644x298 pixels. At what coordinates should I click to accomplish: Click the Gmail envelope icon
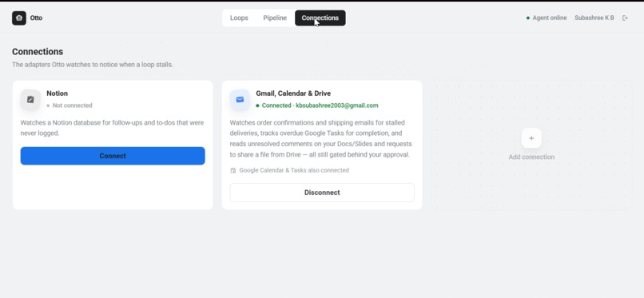pos(240,99)
